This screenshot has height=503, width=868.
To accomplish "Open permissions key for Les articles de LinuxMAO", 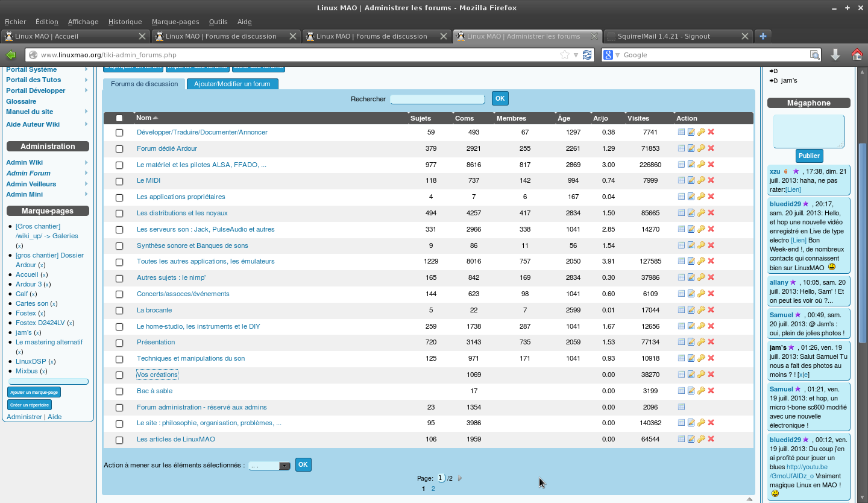I will coord(701,439).
